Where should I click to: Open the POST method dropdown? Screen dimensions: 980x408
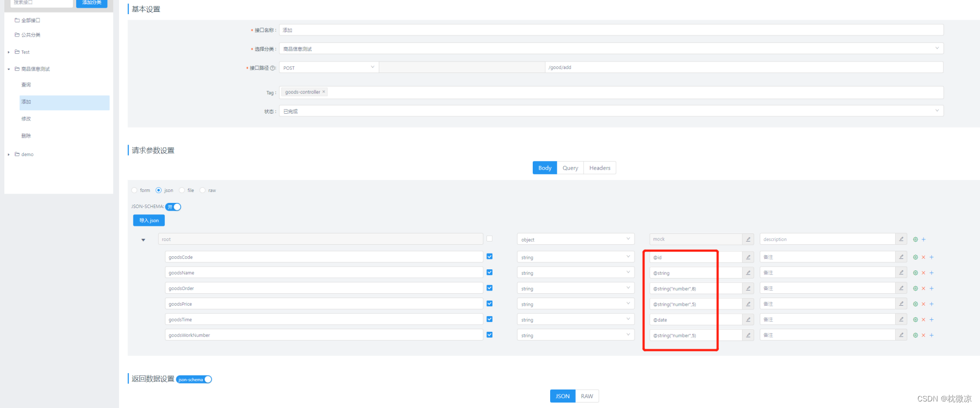(x=329, y=67)
